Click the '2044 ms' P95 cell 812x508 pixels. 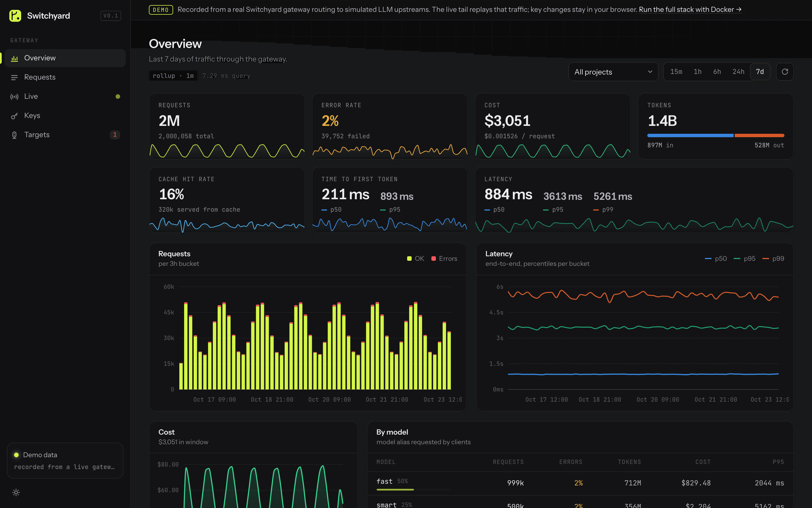click(769, 483)
